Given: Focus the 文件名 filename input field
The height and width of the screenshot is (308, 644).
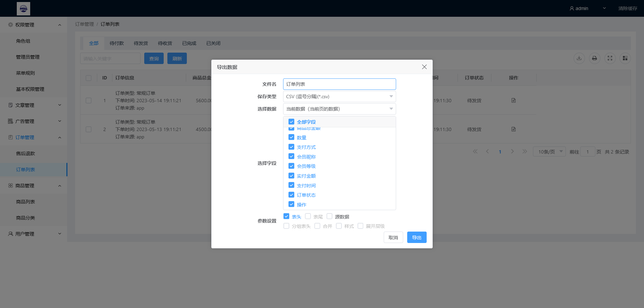Looking at the screenshot, I should click(339, 84).
